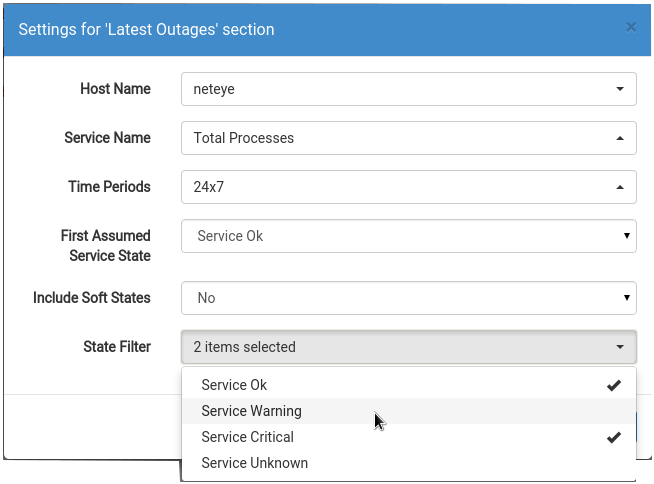Screen dimensions: 654x484
Task: Uncheck the Service Critical checkmark
Action: pyautogui.click(x=614, y=437)
